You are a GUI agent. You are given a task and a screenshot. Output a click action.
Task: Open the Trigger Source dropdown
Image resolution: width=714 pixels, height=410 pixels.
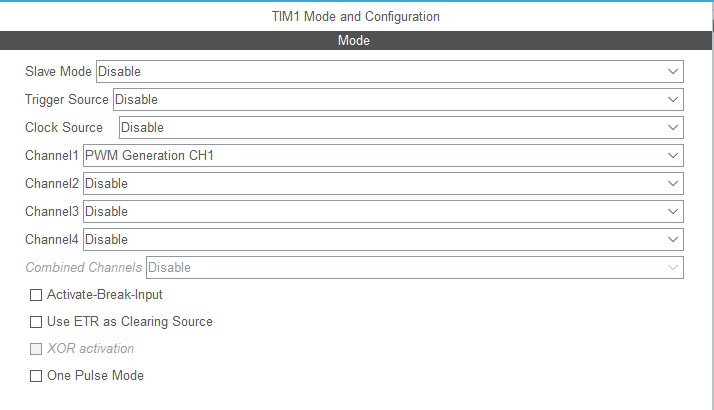tap(398, 99)
